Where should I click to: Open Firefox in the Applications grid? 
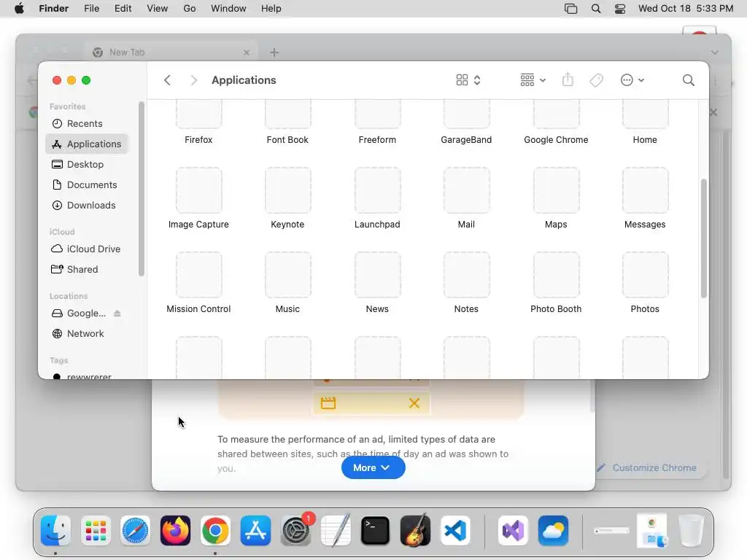pos(198,114)
